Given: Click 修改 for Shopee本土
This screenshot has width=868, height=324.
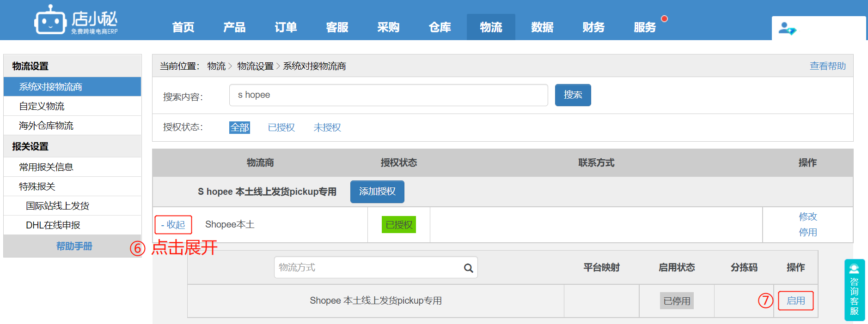Looking at the screenshot, I should click(808, 216).
